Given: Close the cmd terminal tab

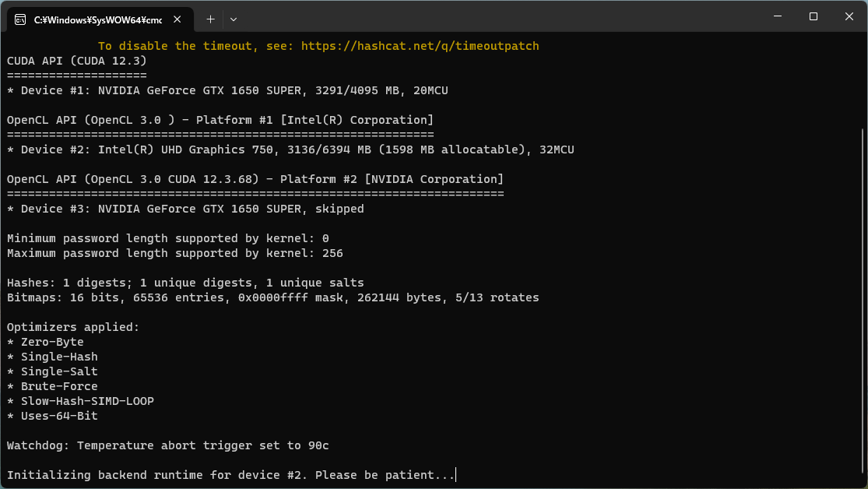Looking at the screenshot, I should [178, 18].
